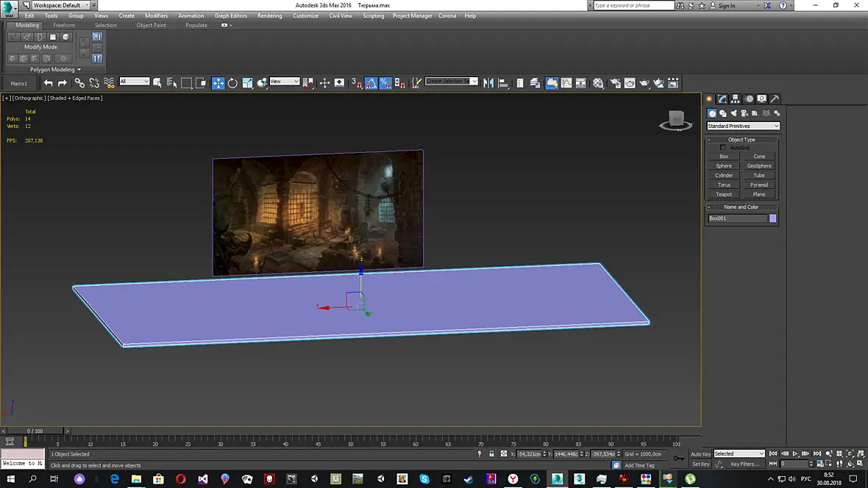Open the Motion command panel tab

pos(749,98)
